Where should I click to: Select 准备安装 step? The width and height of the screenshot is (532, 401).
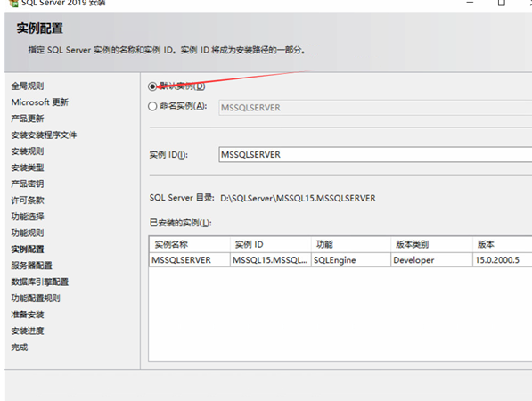[x=28, y=315]
